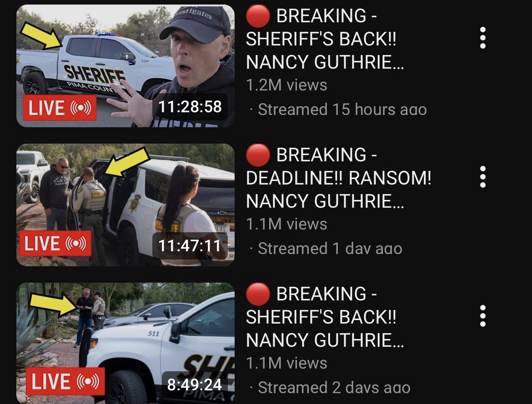Click LIVE badge on DEADLINE RANSOM thumbnail
The height and width of the screenshot is (404, 532).
(x=55, y=244)
